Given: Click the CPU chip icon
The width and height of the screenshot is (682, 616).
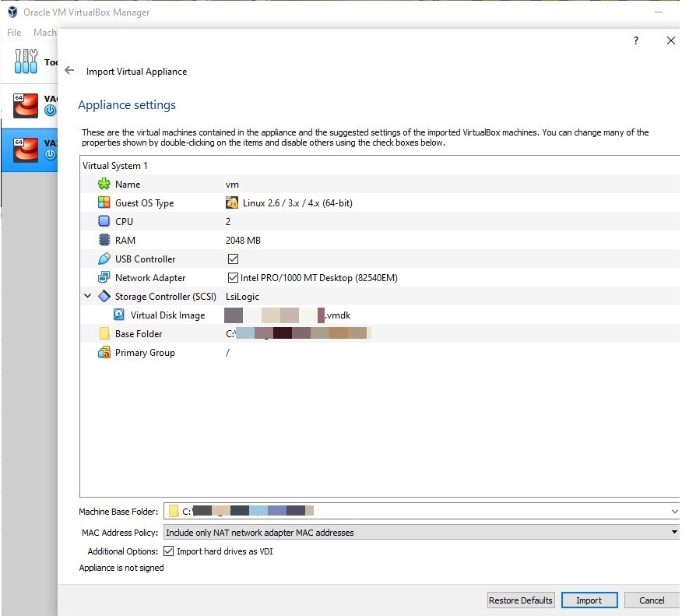Looking at the screenshot, I should tap(104, 222).
